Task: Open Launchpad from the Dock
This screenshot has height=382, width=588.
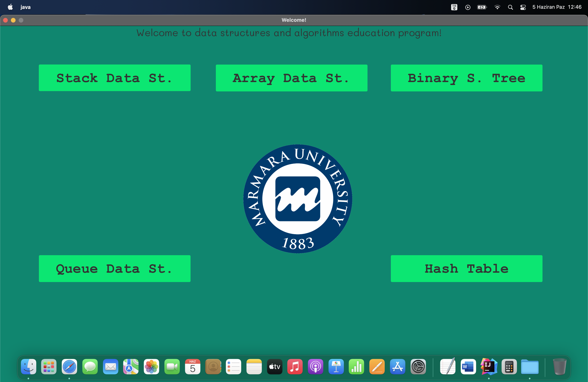Action: tap(49, 366)
